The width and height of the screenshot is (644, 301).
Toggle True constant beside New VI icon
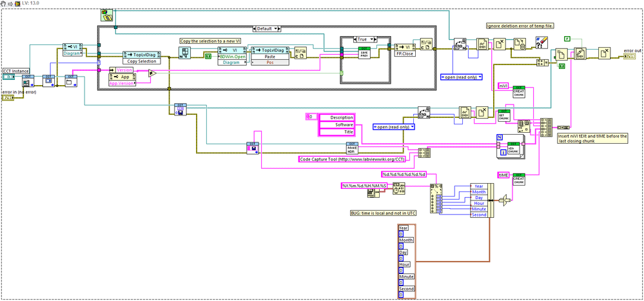pos(208,56)
